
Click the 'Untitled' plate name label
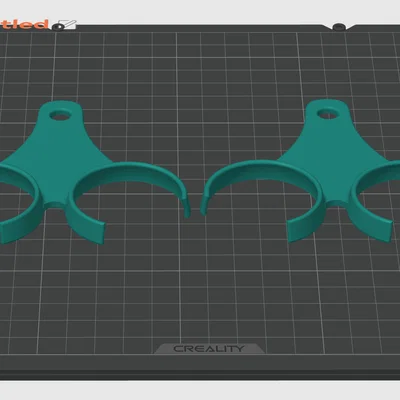[24, 24]
